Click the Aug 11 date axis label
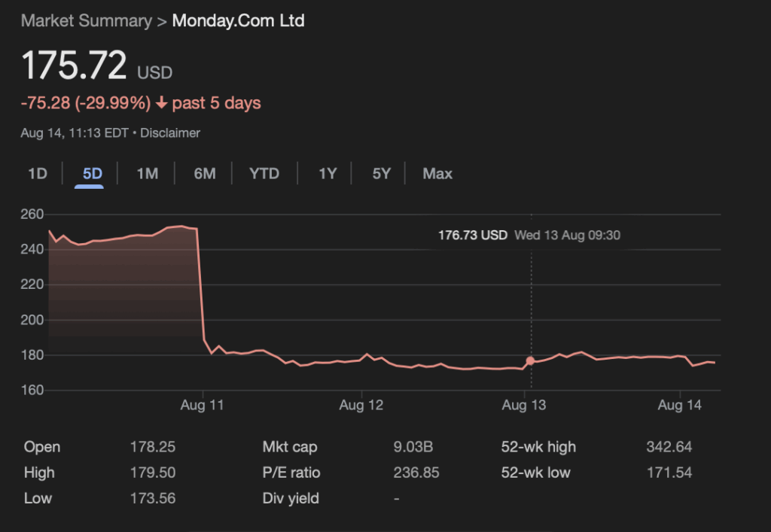 203,406
